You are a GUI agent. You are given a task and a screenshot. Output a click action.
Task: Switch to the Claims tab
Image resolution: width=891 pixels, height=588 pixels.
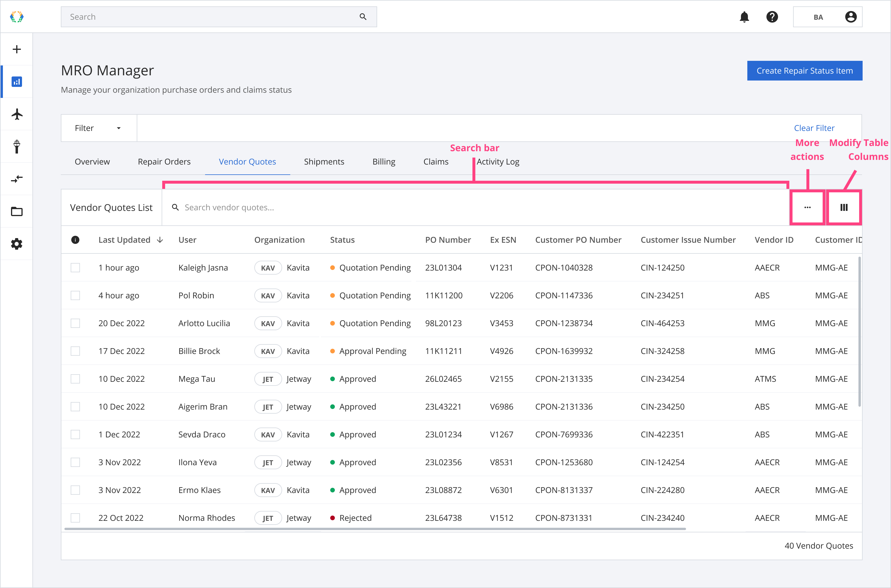pyautogui.click(x=436, y=162)
